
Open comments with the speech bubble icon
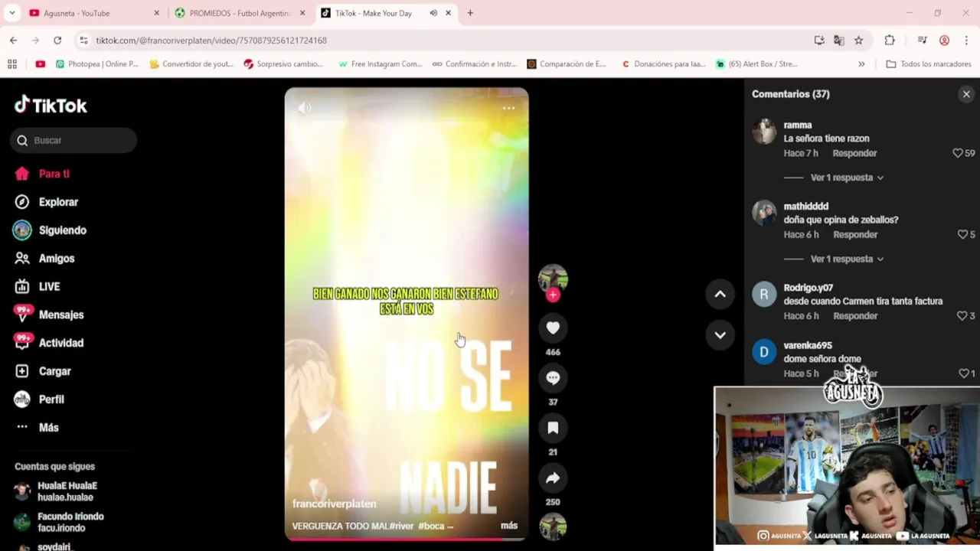tap(553, 378)
